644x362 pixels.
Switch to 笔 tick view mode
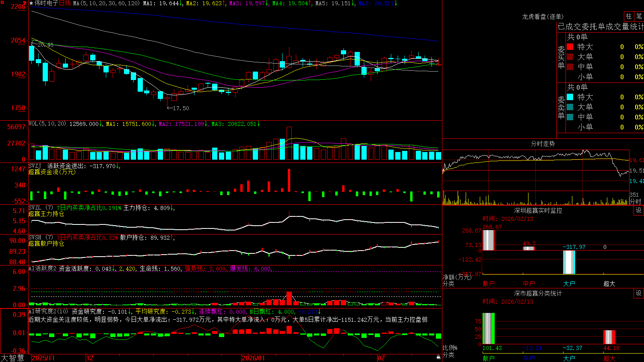tap(639, 16)
